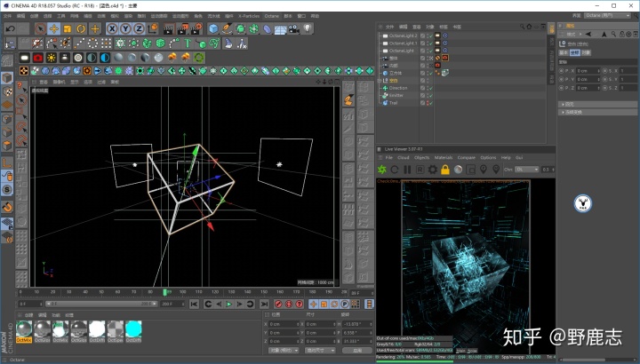This screenshot has width=640, height=364.
Task: Open layout dropdown showing Octane
Action: (x=607, y=15)
